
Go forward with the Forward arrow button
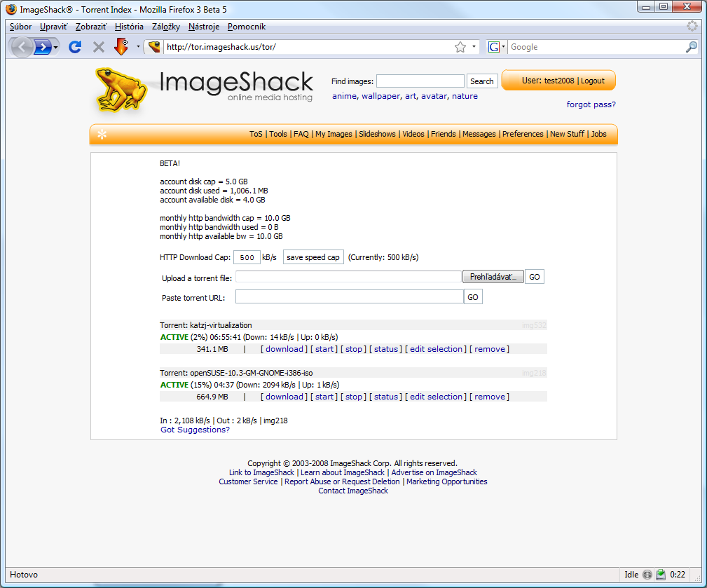(42, 46)
